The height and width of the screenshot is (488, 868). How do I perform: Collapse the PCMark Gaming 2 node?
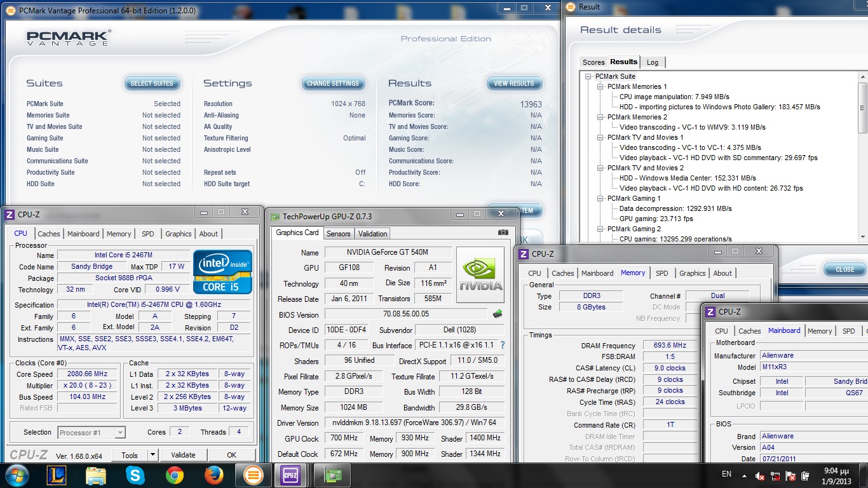click(x=600, y=229)
